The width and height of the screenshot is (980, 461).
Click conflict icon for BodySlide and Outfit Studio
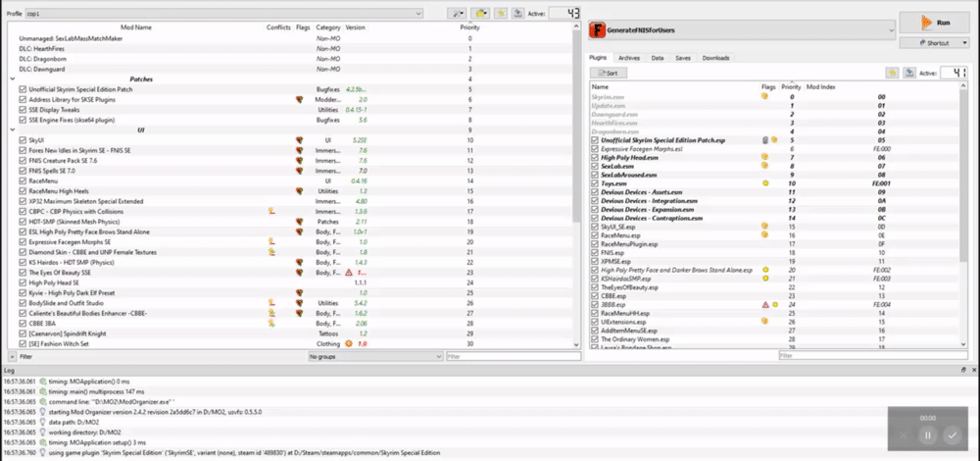(x=271, y=303)
